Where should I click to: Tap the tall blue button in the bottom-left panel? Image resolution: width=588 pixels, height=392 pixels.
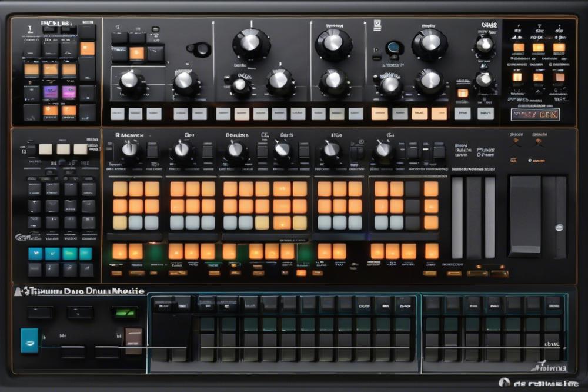click(x=29, y=341)
